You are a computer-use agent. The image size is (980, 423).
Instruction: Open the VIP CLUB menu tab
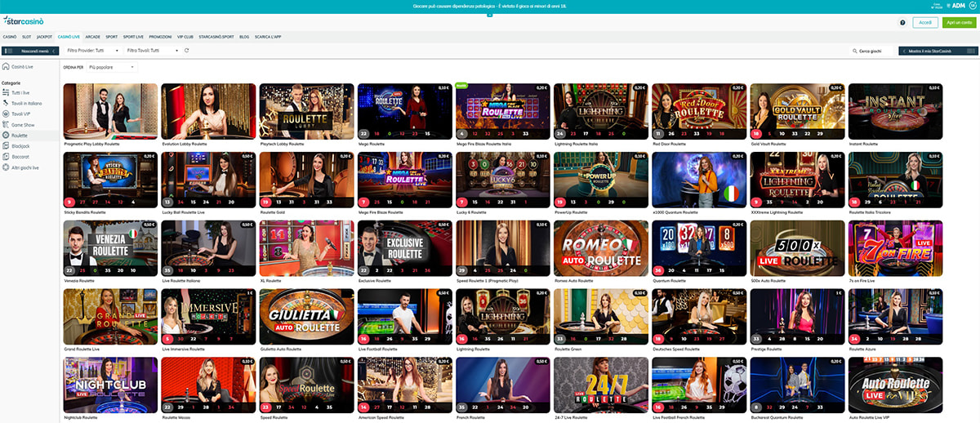[x=185, y=37]
